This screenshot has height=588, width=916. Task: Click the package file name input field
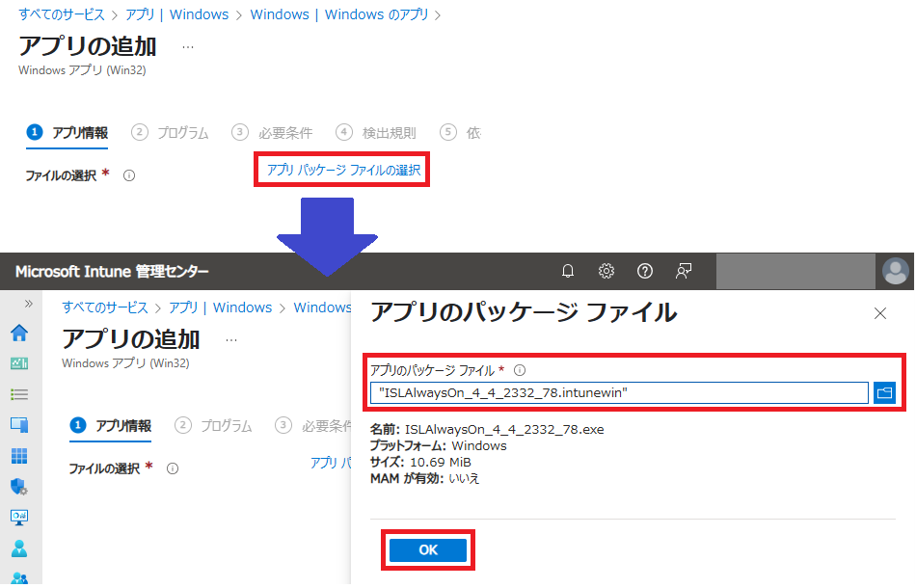619,392
